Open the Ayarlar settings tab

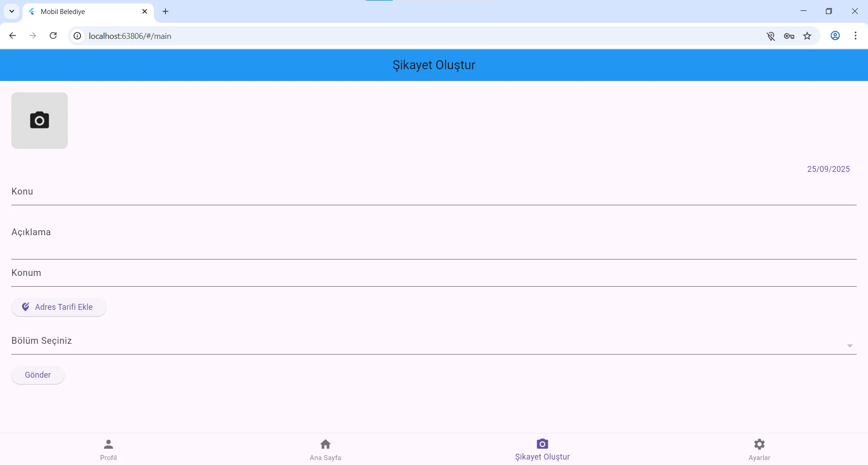(x=759, y=450)
